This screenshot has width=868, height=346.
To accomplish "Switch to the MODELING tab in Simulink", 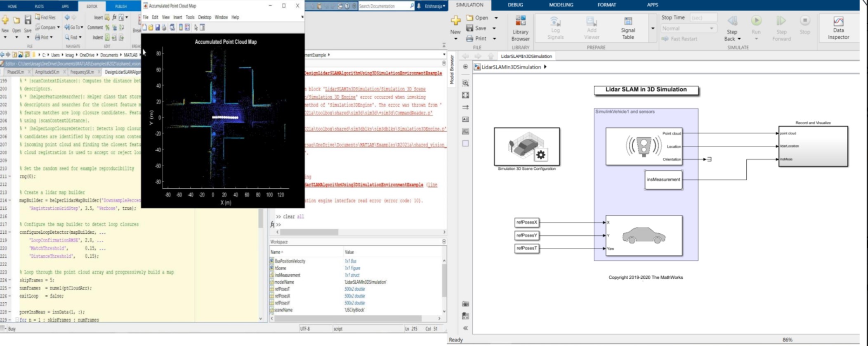I will coord(561,5).
